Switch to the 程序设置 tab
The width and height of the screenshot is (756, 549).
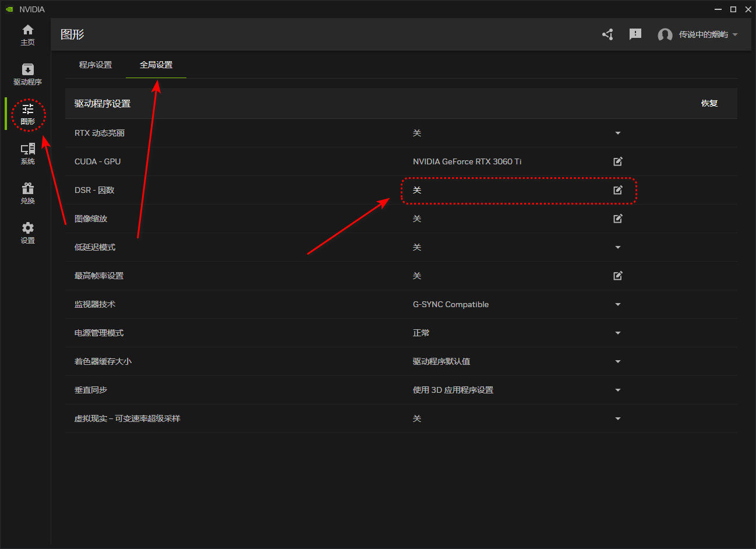[96, 65]
